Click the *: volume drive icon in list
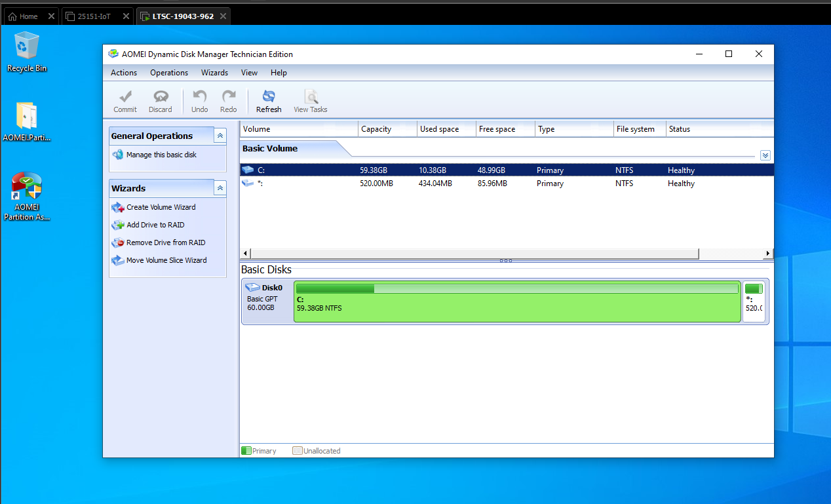 click(248, 184)
